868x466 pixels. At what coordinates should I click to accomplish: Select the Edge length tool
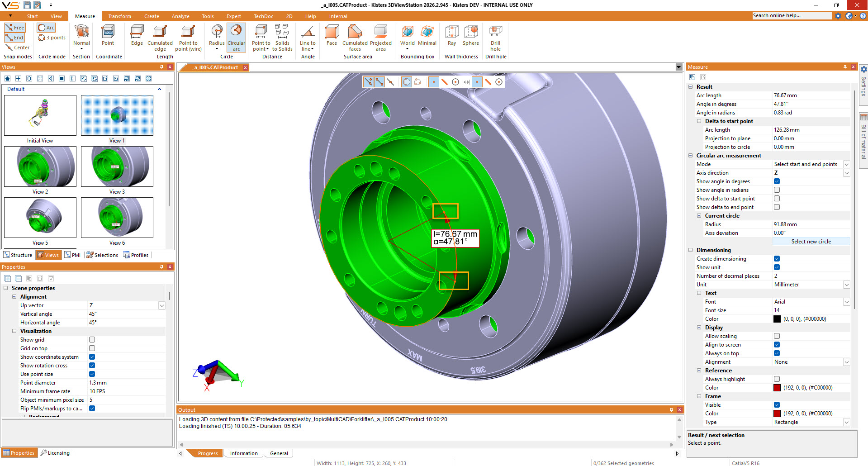point(137,35)
